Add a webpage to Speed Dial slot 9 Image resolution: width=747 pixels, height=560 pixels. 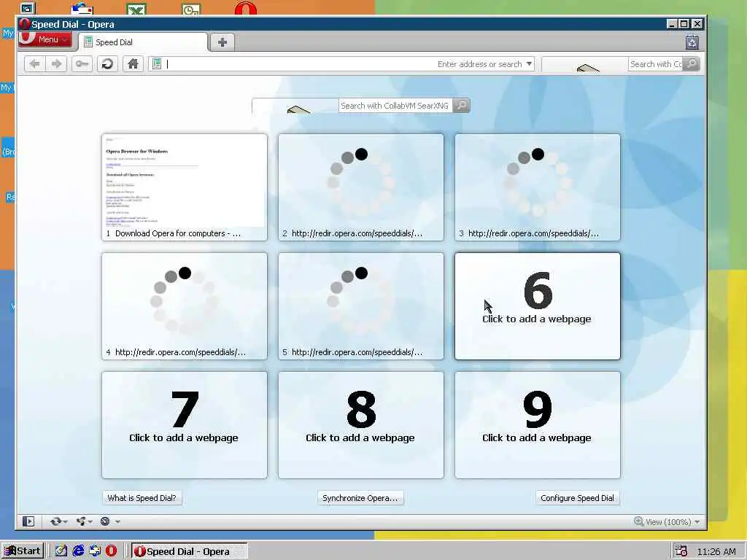point(538,425)
